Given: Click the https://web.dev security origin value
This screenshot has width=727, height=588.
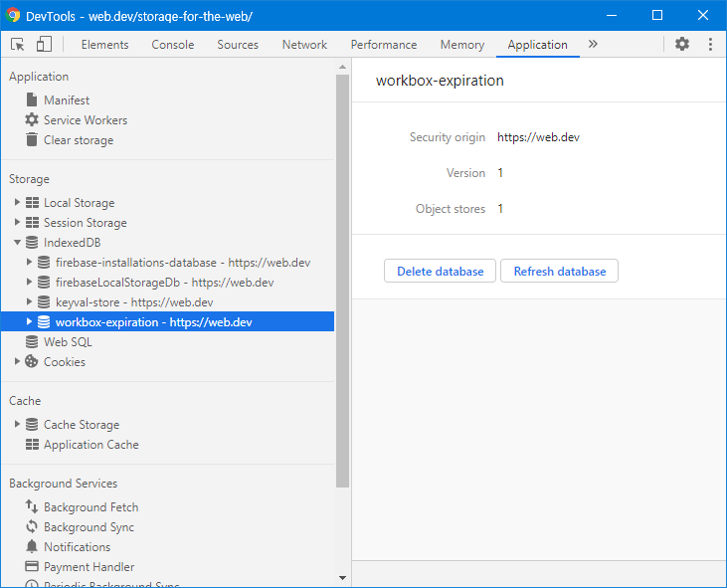Looking at the screenshot, I should point(538,137).
